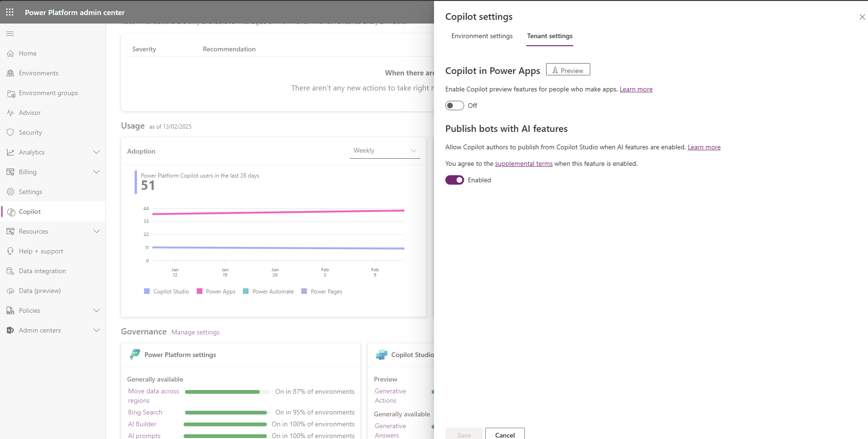Close the Copilot settings panel

tap(862, 17)
